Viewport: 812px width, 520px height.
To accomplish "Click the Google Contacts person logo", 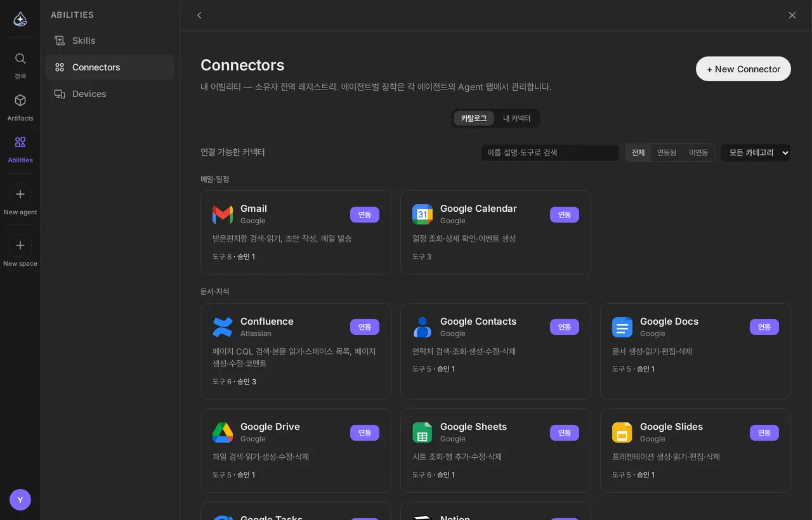I will (x=422, y=327).
